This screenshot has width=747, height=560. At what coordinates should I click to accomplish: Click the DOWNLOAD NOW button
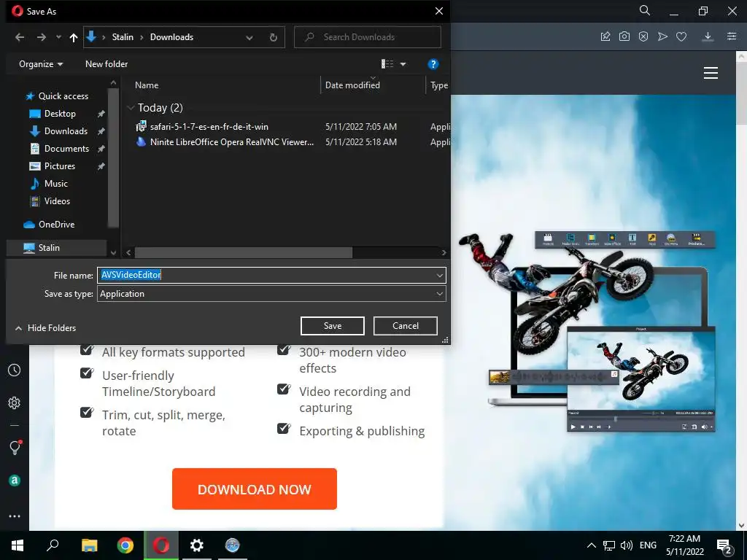tap(255, 489)
